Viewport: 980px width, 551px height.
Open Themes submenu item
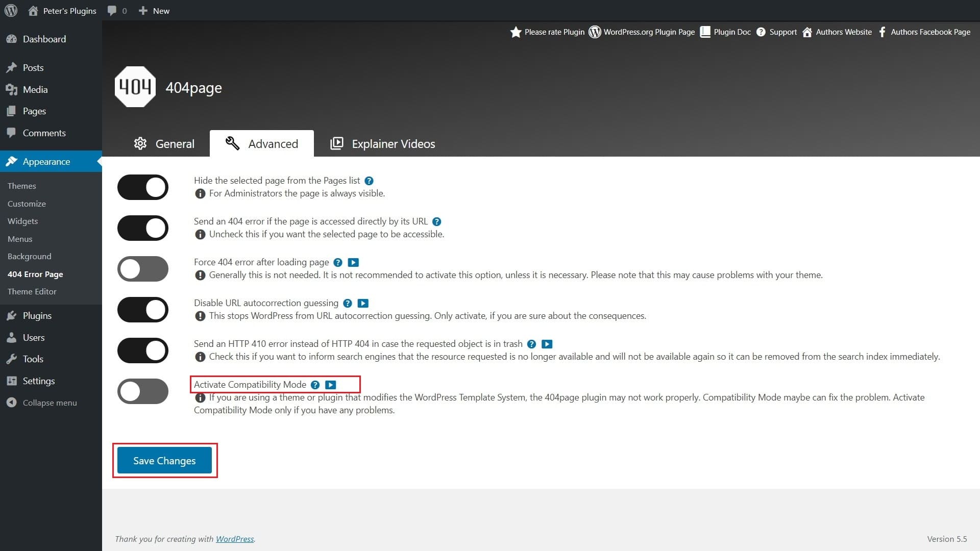point(22,186)
